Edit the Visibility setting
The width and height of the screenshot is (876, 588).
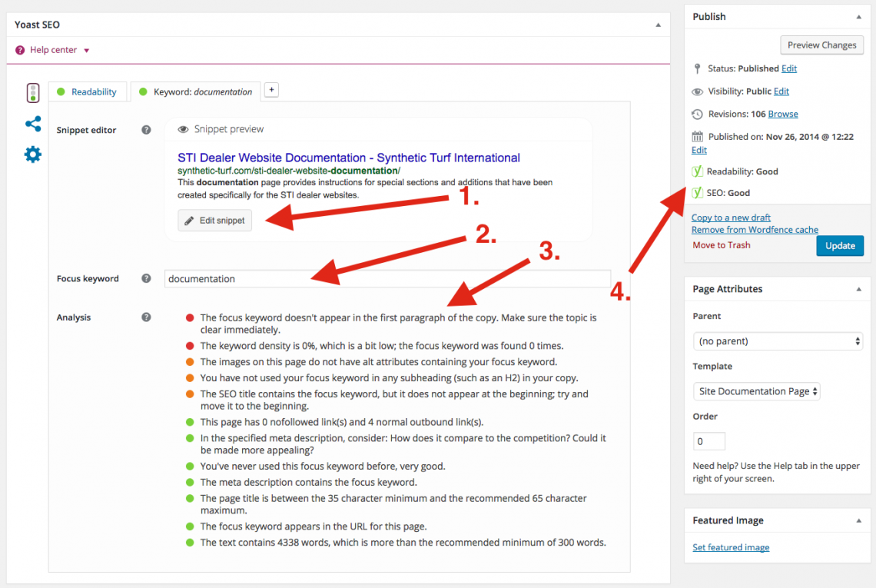coord(781,91)
